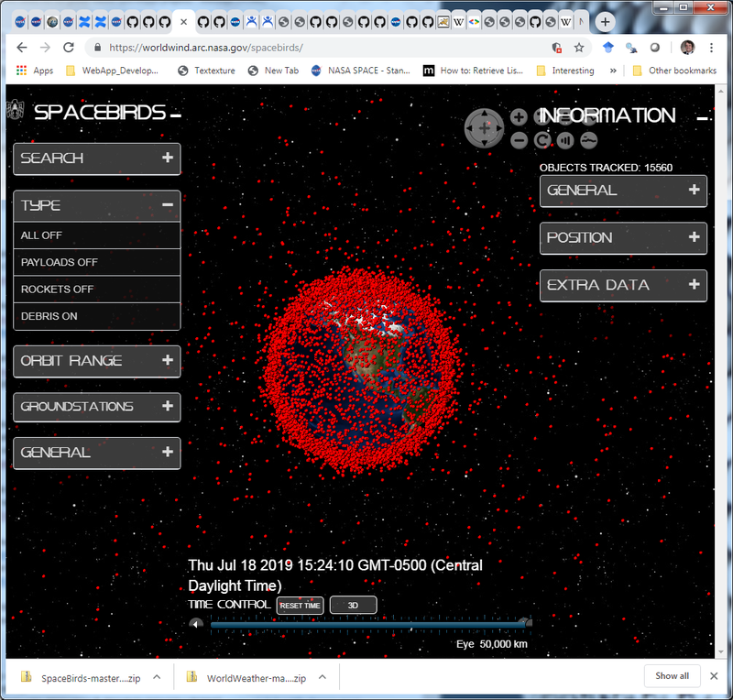
Task: Click the zoom in plus control
Action: click(519, 116)
